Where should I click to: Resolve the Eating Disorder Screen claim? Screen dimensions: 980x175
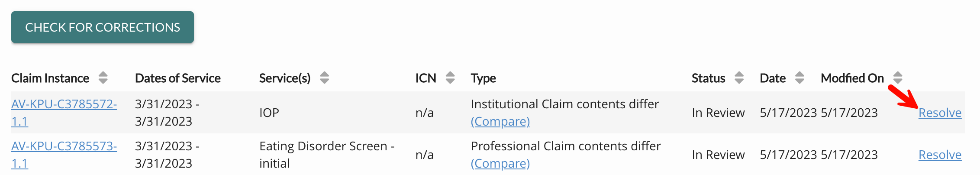(940, 155)
